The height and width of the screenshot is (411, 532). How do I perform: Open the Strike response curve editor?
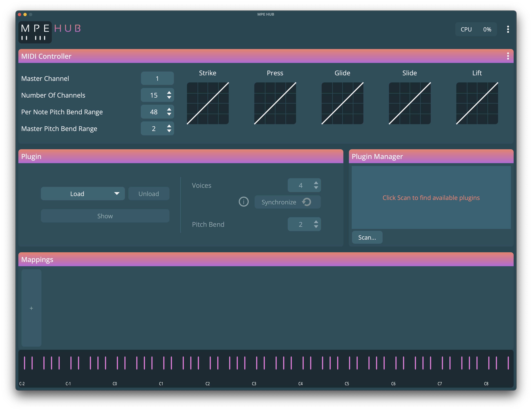pyautogui.click(x=208, y=103)
